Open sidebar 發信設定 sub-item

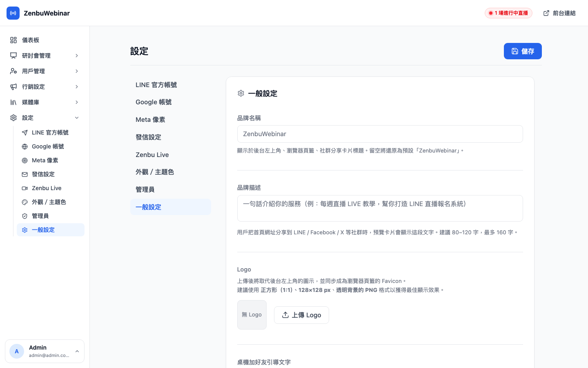click(x=51, y=174)
